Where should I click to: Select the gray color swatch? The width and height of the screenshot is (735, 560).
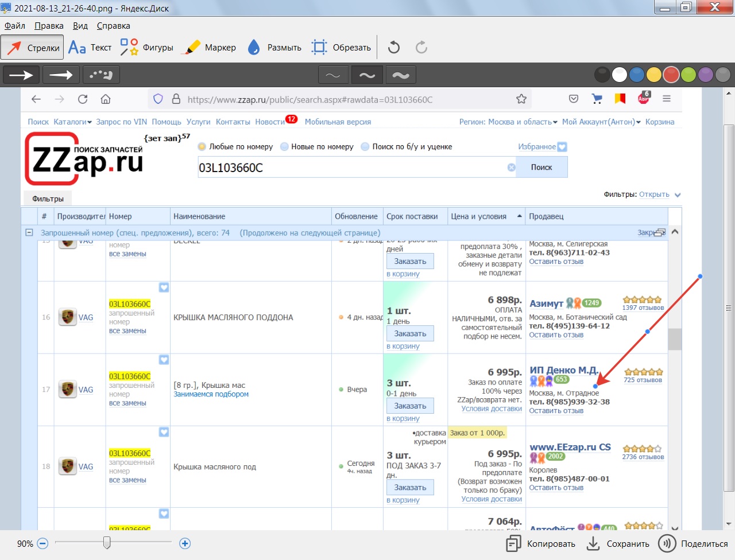tap(723, 75)
